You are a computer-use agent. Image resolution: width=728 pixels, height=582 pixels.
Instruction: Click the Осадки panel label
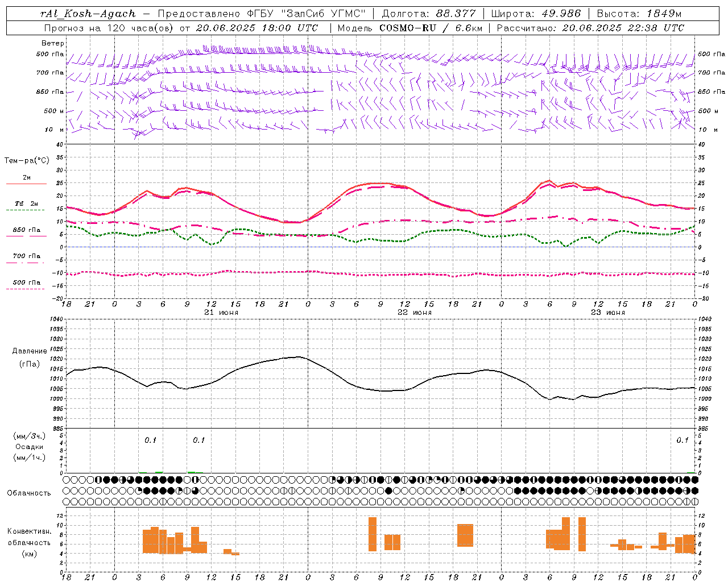30,447
